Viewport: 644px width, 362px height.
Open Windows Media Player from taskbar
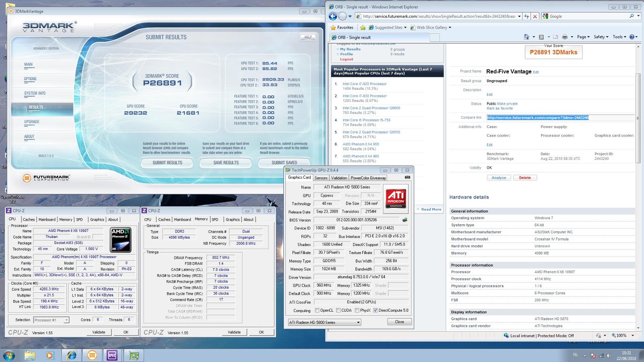50,355
